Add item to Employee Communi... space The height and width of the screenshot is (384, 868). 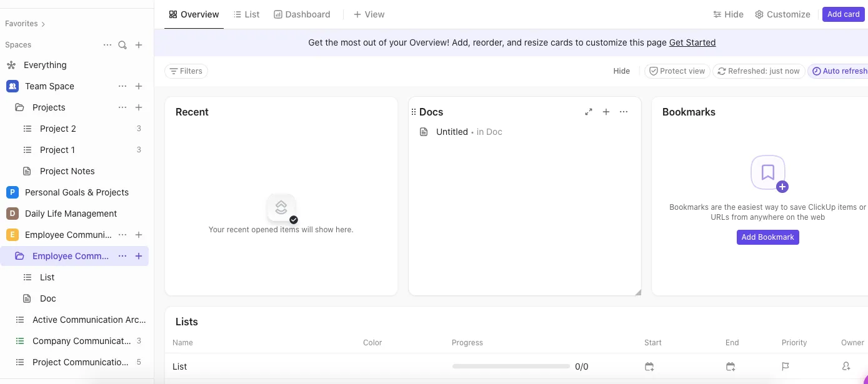(139, 235)
